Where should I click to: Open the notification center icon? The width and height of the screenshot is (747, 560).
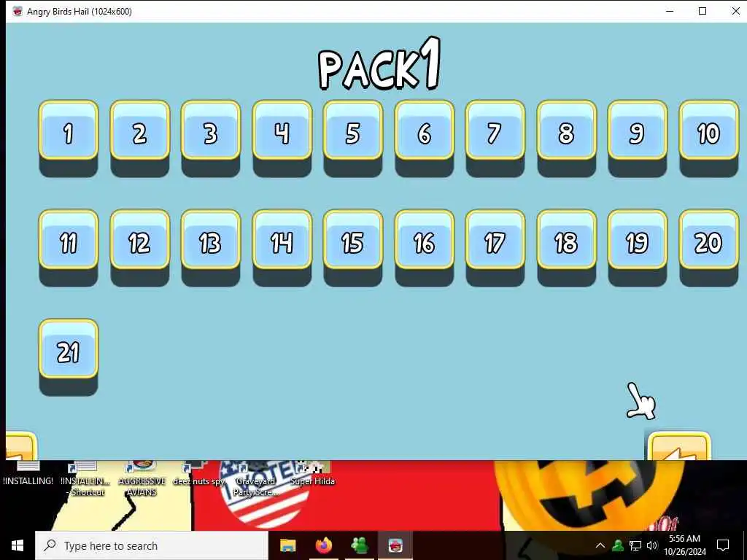pyautogui.click(x=723, y=545)
